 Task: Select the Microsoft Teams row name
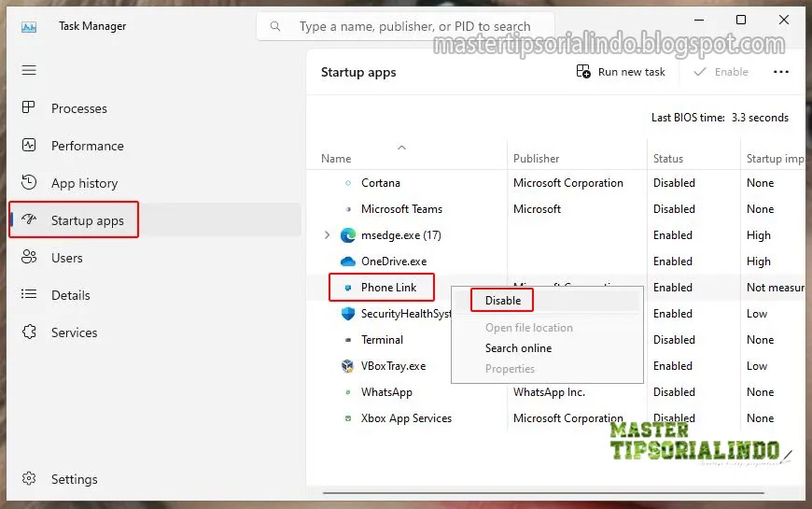(402, 209)
